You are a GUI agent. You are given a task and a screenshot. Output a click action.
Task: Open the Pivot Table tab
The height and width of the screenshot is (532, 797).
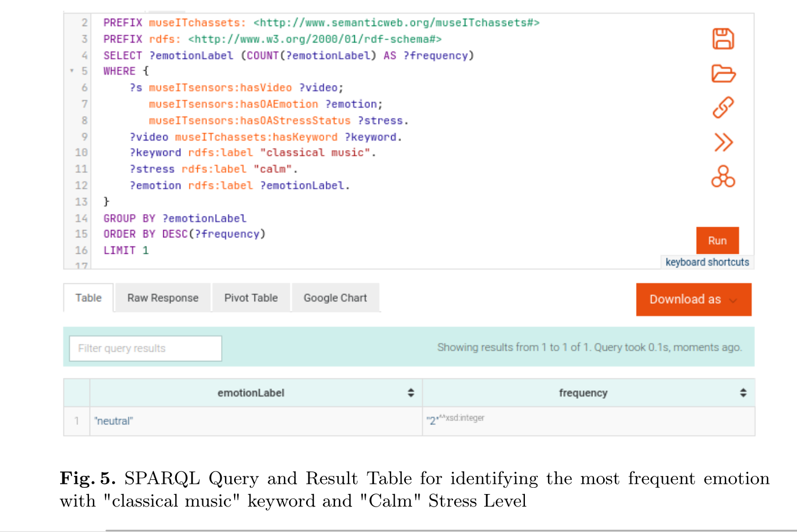251,298
